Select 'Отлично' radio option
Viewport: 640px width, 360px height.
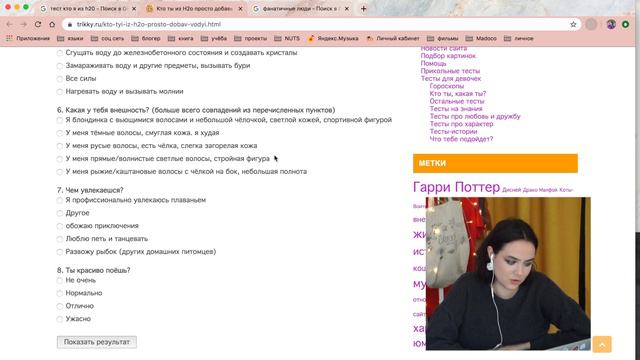tap(60, 307)
